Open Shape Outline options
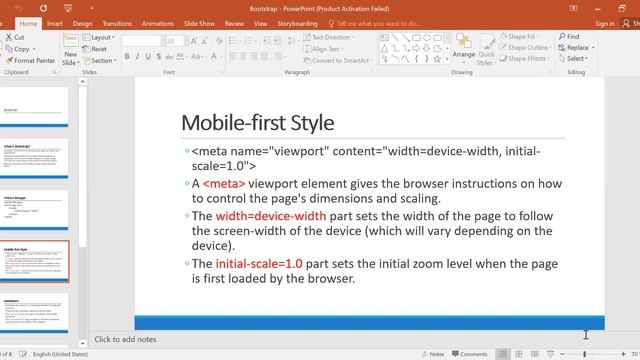This screenshot has height=360, width=640. click(525, 47)
